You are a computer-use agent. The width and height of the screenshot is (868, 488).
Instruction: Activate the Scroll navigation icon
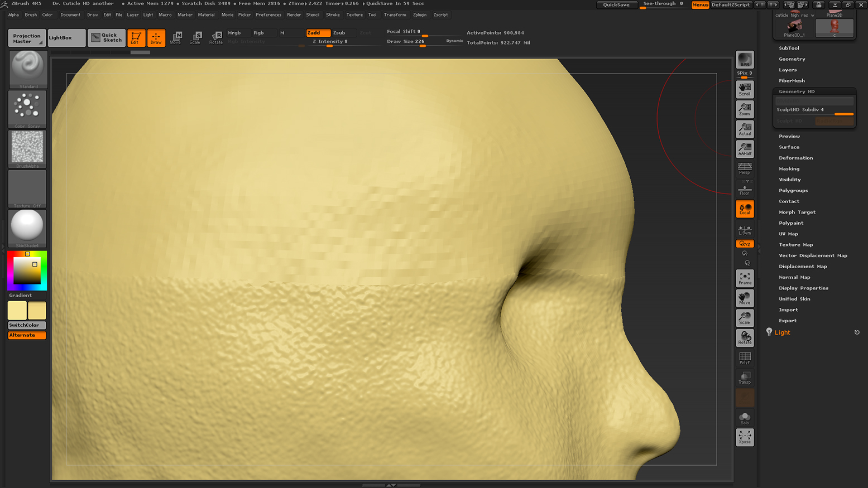745,89
